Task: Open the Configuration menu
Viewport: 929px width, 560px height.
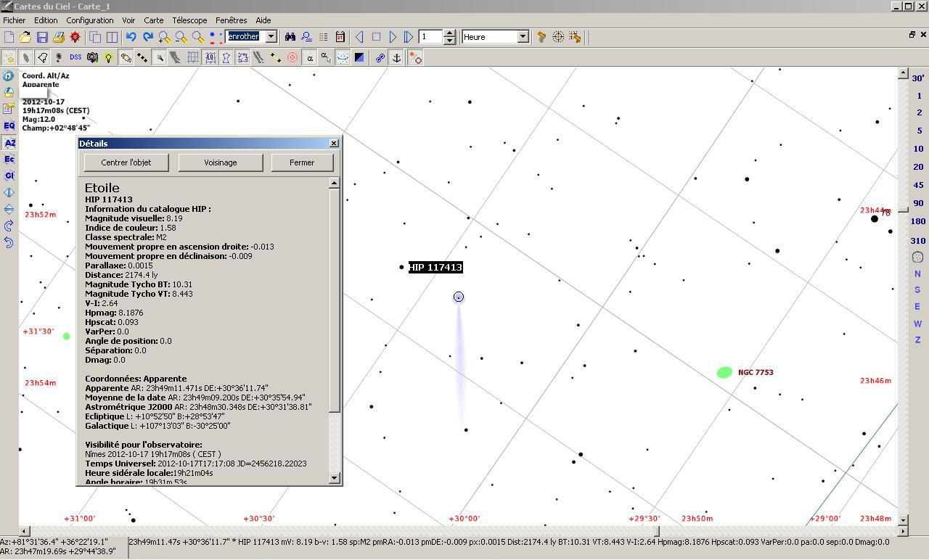Action: click(x=89, y=20)
